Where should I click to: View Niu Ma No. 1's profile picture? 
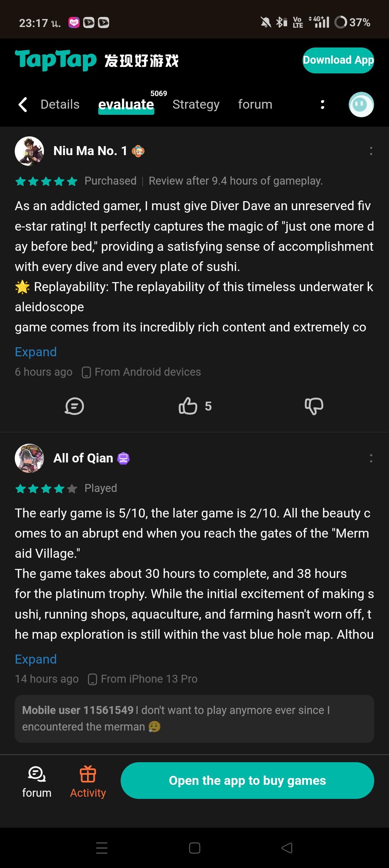pyautogui.click(x=29, y=151)
